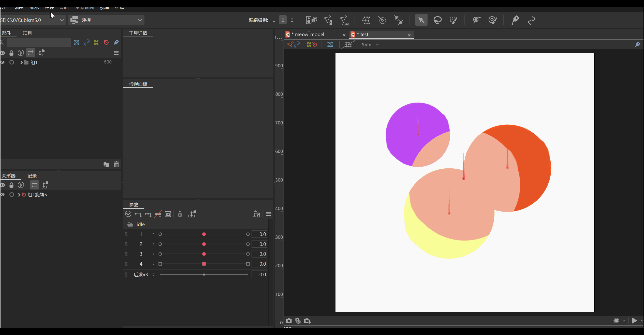Filter parts by warp deformer icon
This screenshot has width=644, height=335.
pos(96,42)
